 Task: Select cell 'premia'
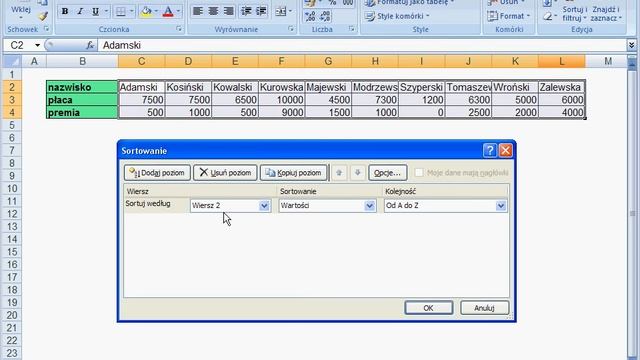pos(82,113)
